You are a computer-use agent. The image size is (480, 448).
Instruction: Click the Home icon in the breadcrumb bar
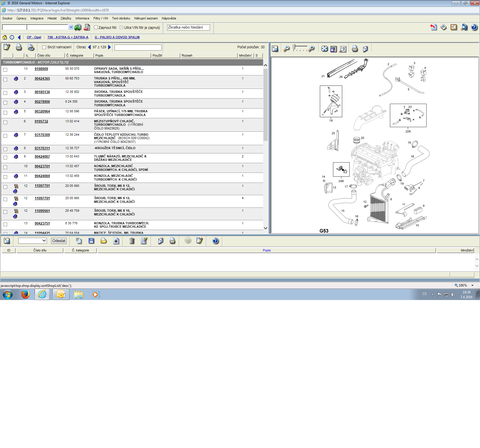(5, 37)
